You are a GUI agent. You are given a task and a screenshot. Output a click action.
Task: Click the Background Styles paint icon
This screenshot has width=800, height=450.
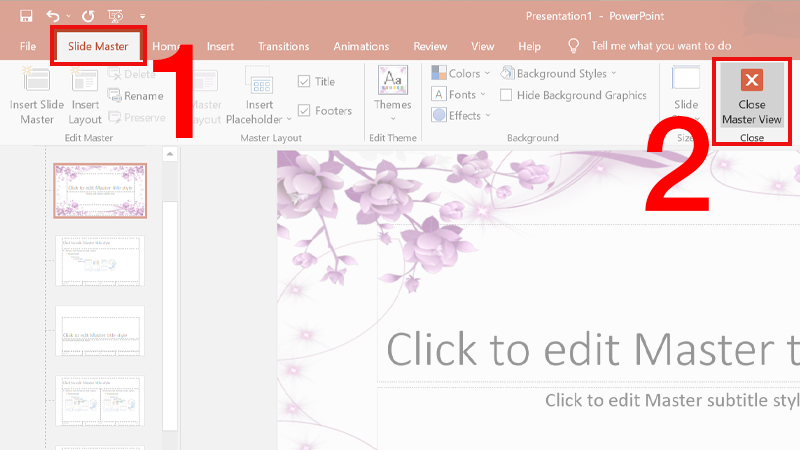[507, 73]
